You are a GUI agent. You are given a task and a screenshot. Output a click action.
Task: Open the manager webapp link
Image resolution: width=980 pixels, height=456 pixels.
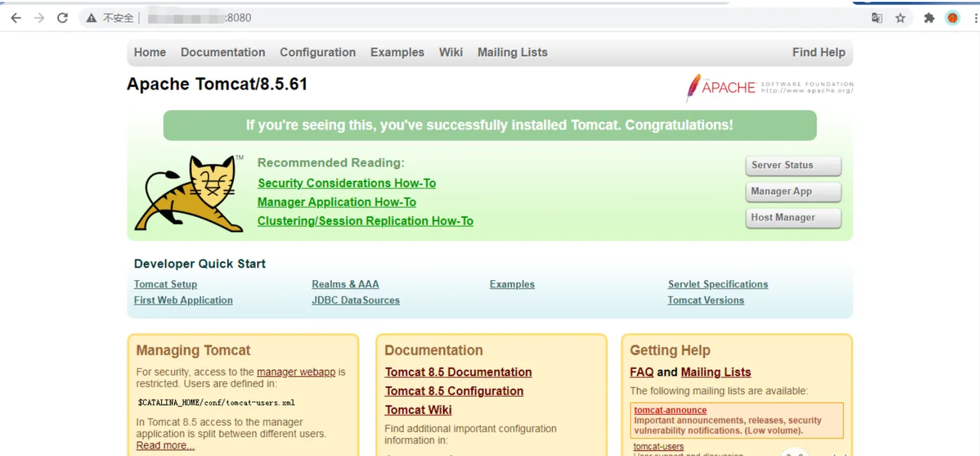tap(296, 372)
